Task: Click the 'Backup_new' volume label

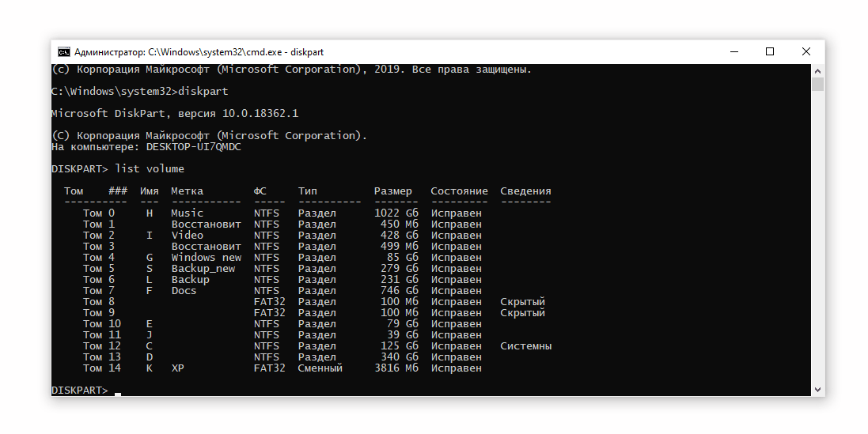Action: point(203,269)
